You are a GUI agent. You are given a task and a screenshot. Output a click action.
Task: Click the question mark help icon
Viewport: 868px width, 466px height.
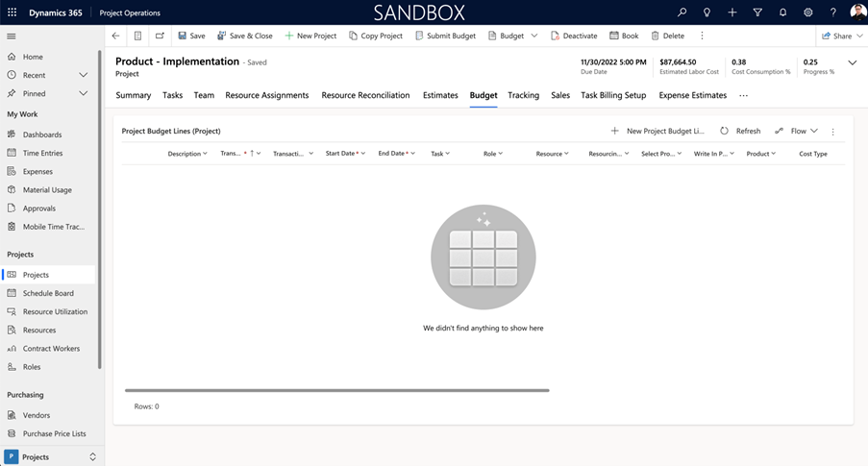click(832, 12)
